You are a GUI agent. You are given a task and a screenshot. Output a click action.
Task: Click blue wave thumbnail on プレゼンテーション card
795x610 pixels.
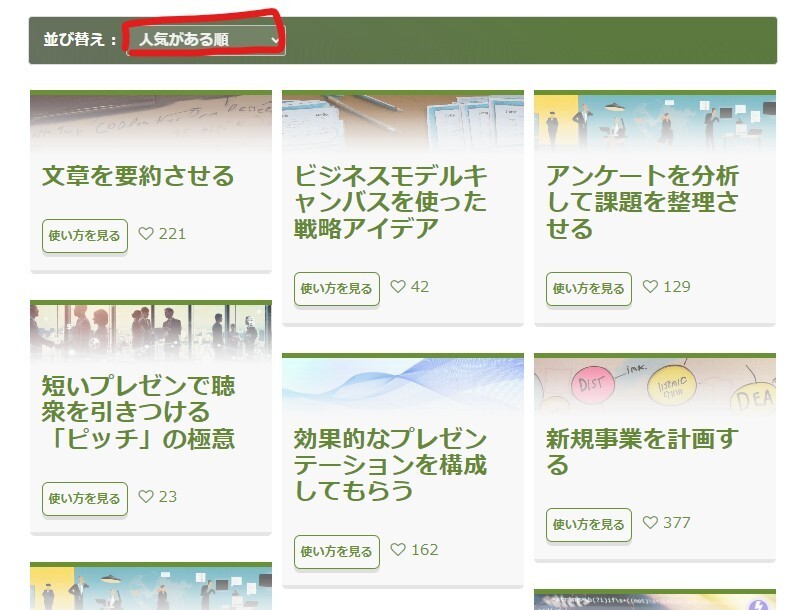coord(403,386)
